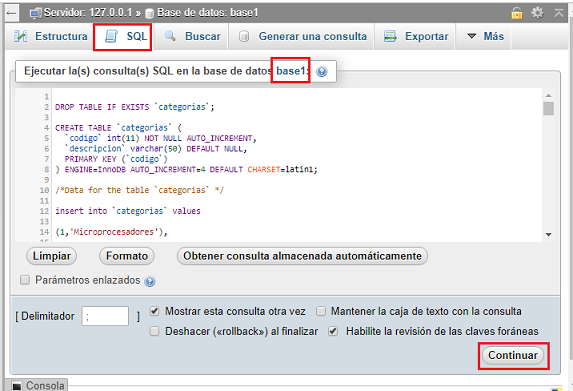Image resolution: width=573 pixels, height=391 pixels.
Task: Click the database icon beside Base de datos
Action: (x=149, y=14)
